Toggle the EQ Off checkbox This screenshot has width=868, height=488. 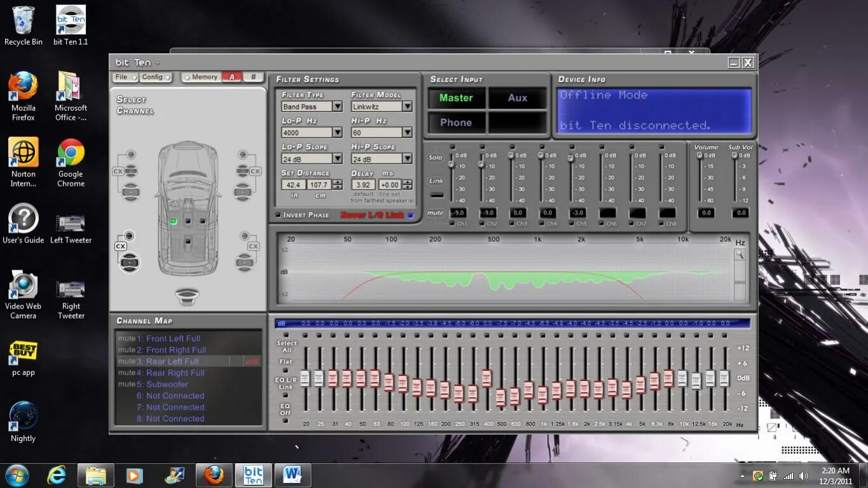coord(285,421)
